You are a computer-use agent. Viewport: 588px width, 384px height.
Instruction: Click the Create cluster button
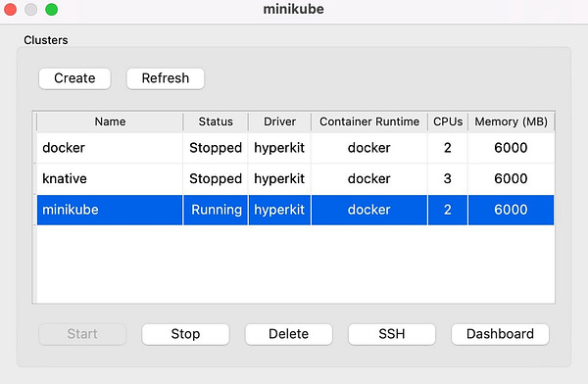tap(74, 78)
